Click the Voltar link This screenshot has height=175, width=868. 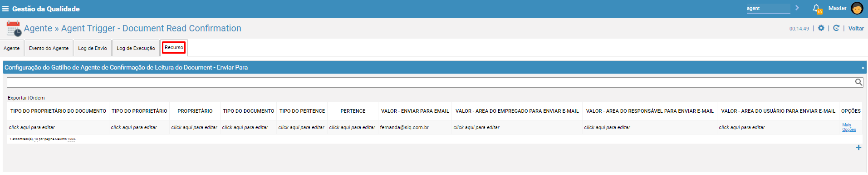click(x=856, y=28)
